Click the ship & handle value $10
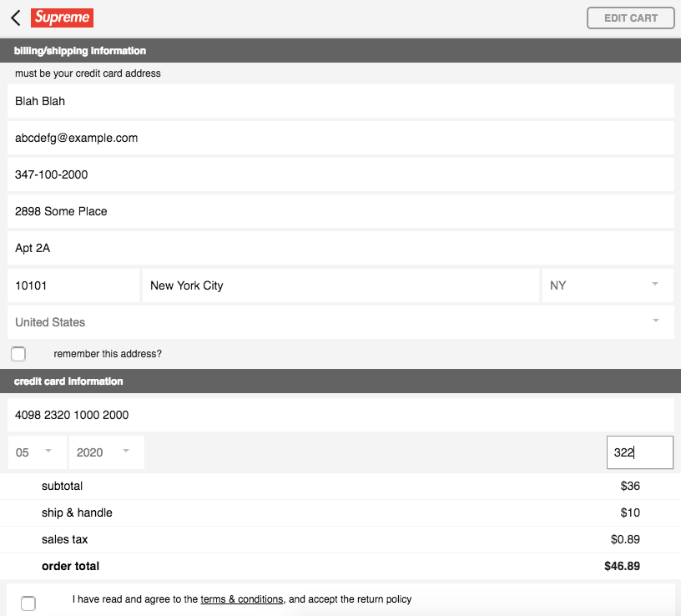Viewport: 681px width, 616px height. tap(630, 512)
